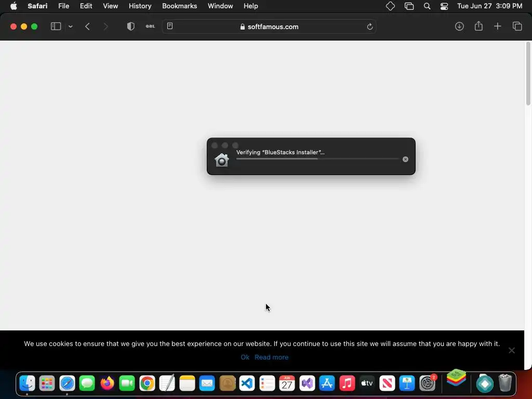Open Apple TV from the Dock
532x399 pixels.
pos(367,383)
